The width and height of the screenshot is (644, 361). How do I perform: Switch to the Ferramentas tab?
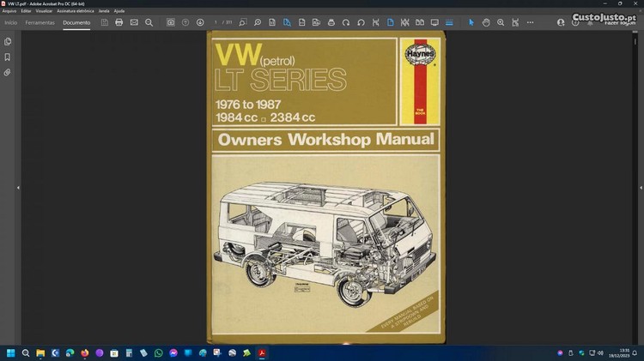tap(40, 22)
